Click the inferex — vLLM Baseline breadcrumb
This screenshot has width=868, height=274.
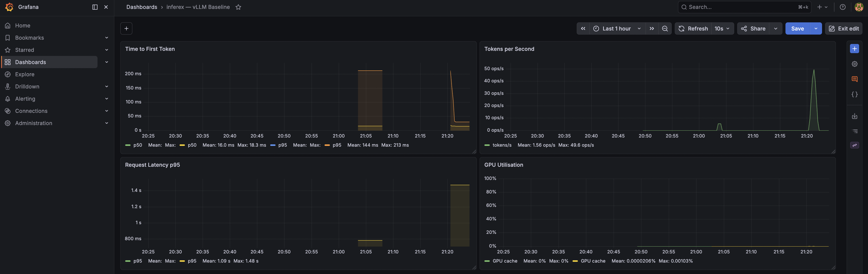pyautogui.click(x=198, y=7)
